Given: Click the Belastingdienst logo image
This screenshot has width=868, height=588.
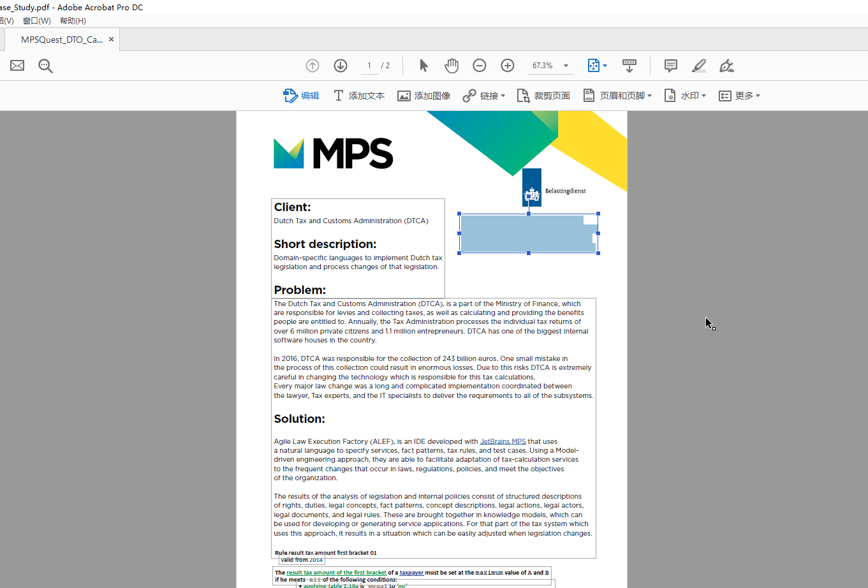Looking at the screenshot, I should click(554, 187).
